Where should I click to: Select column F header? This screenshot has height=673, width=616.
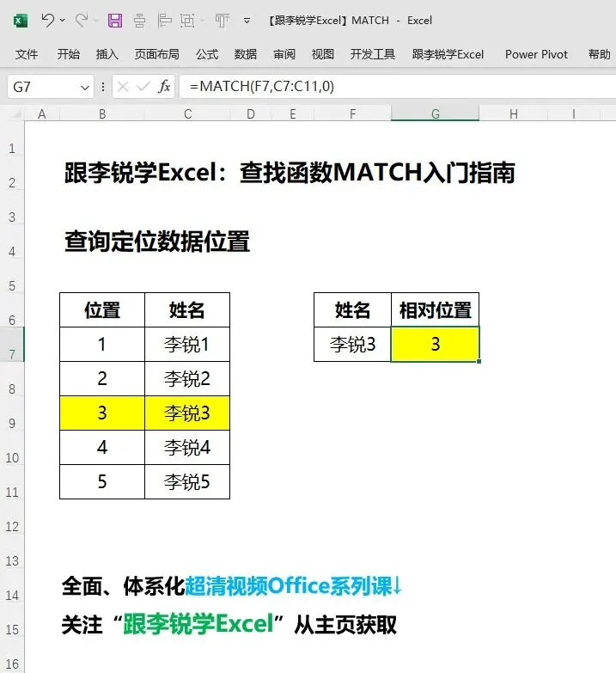pos(352,114)
